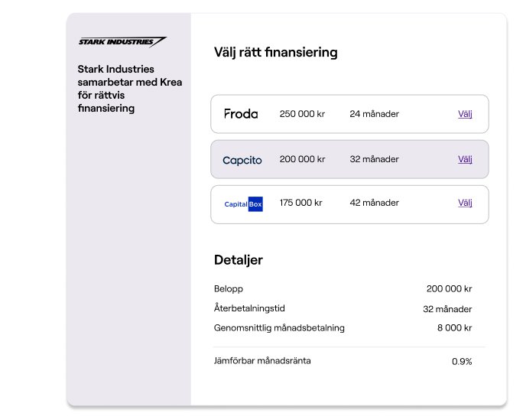Screen dimensions: 523x420
Task: Click the Jämförbar månadsränta label
Action: (262, 361)
